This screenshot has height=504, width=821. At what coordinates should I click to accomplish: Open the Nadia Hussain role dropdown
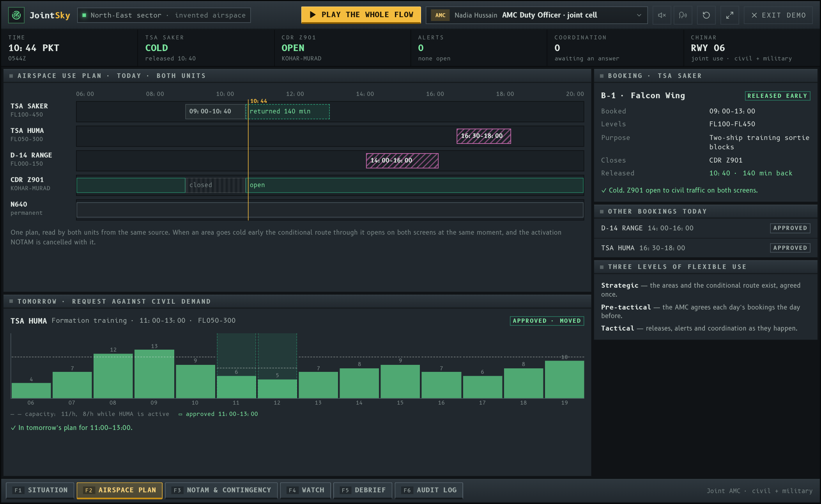tap(536, 15)
